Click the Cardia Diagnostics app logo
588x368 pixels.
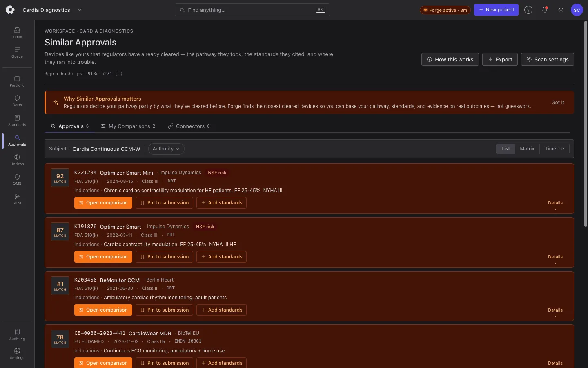click(10, 10)
